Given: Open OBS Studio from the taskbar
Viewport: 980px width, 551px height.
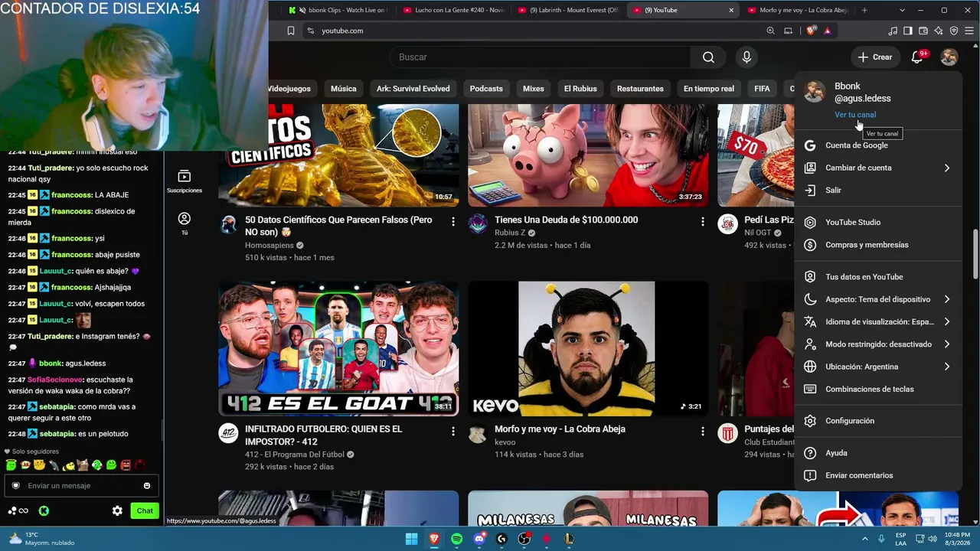Looking at the screenshot, I should [524, 539].
